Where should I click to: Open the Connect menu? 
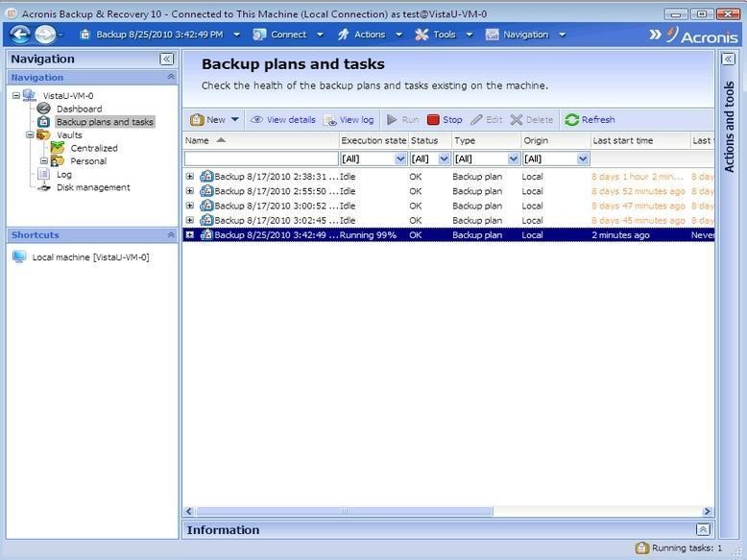pyautogui.click(x=288, y=35)
